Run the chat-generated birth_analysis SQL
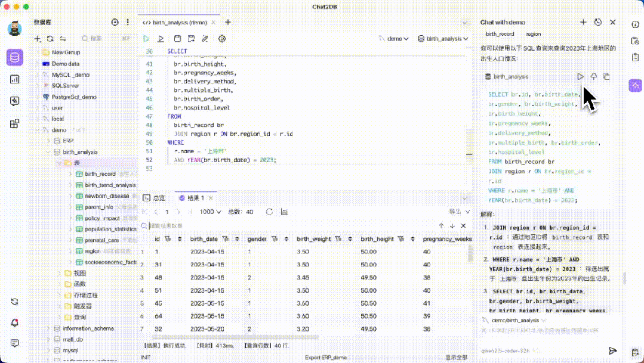 [580, 76]
